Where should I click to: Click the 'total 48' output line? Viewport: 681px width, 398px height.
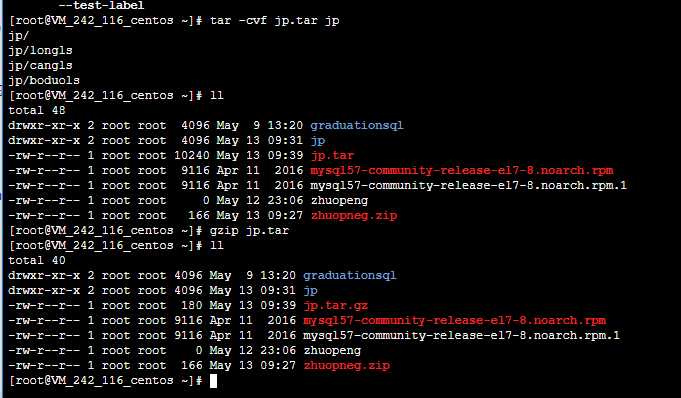tap(37, 110)
